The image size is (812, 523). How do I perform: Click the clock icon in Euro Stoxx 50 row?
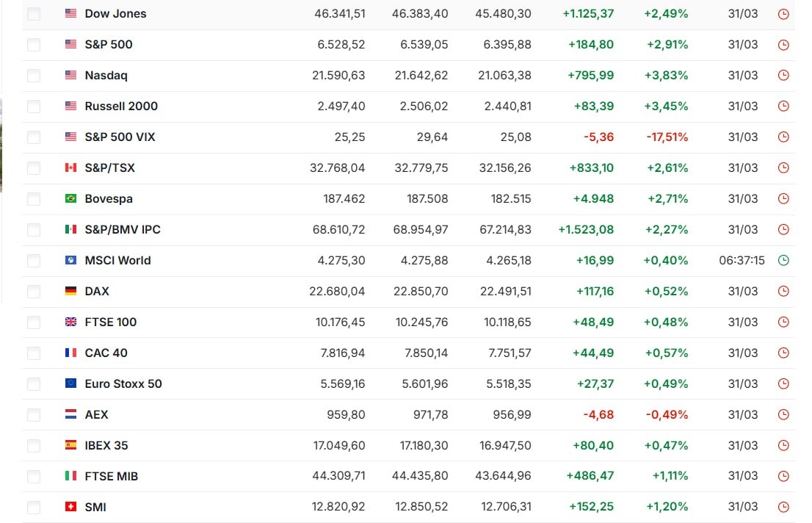point(783,384)
